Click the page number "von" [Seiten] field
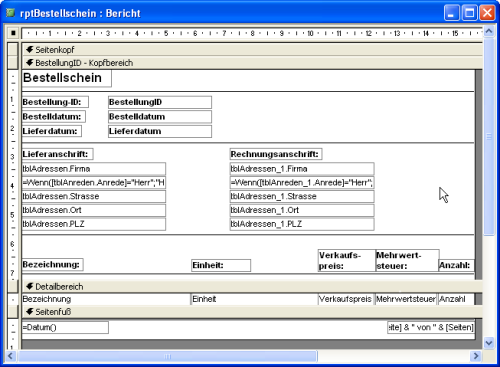The height and width of the screenshot is (367, 500). click(x=431, y=327)
